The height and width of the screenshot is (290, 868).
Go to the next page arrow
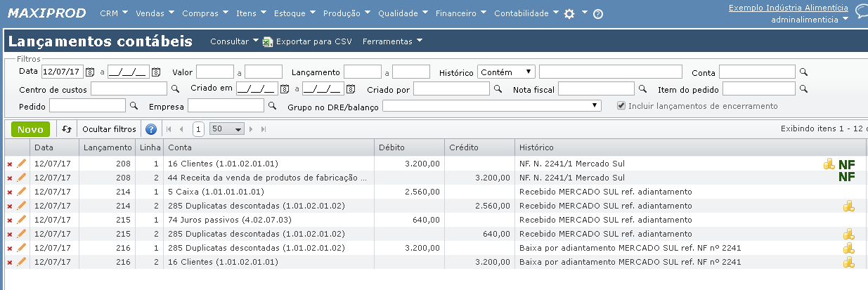coord(252,129)
